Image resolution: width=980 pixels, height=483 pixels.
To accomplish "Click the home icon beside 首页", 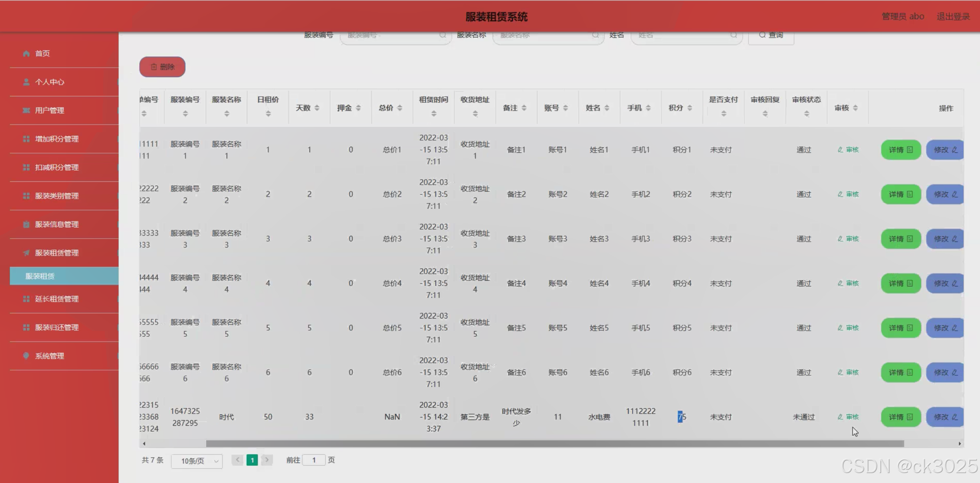I will [x=26, y=53].
